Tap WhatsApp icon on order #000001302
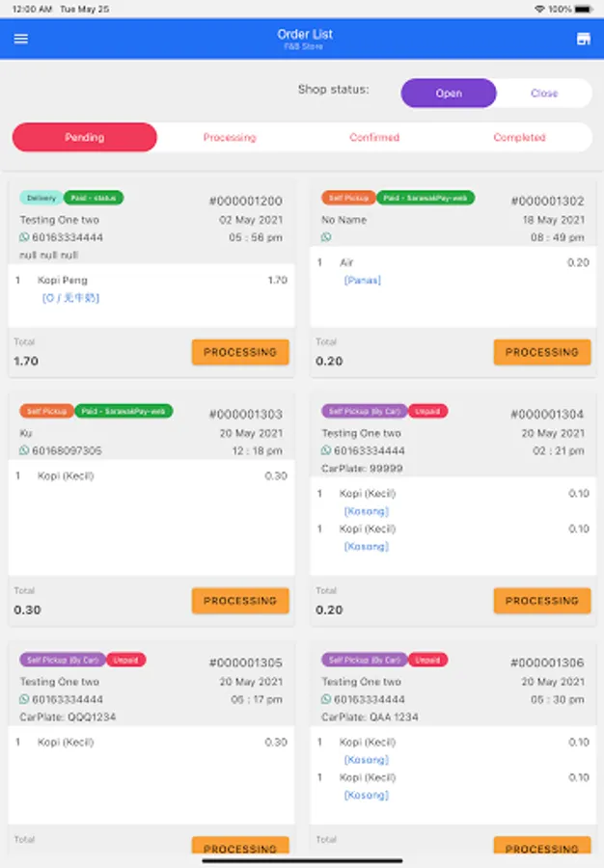 coord(326,237)
